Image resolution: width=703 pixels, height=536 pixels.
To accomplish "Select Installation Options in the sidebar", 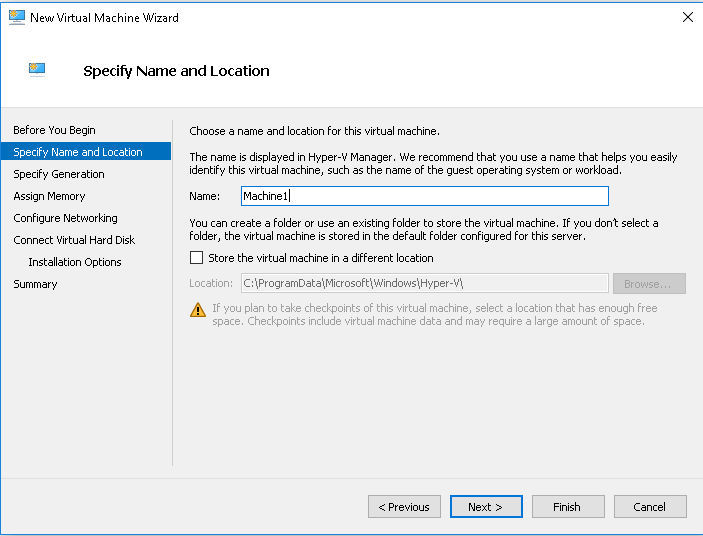I will 75,262.
